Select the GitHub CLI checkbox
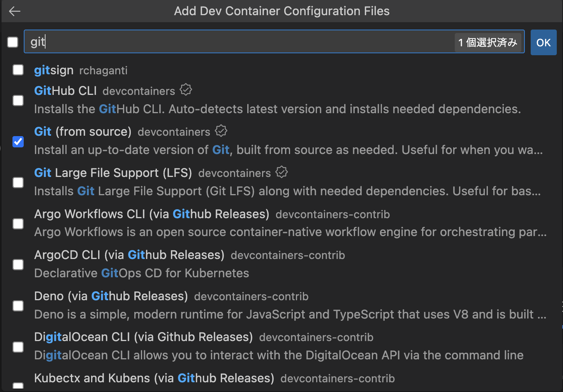The image size is (563, 392). pyautogui.click(x=18, y=100)
